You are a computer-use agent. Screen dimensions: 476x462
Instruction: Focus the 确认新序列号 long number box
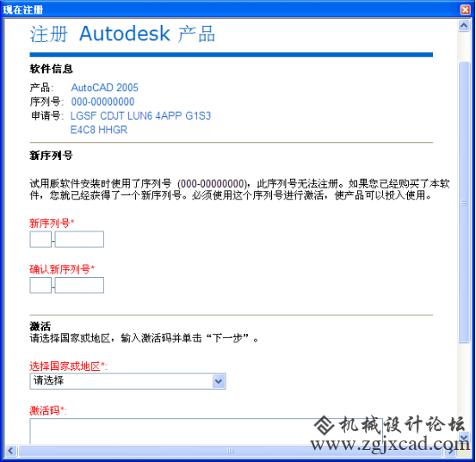[79, 285]
